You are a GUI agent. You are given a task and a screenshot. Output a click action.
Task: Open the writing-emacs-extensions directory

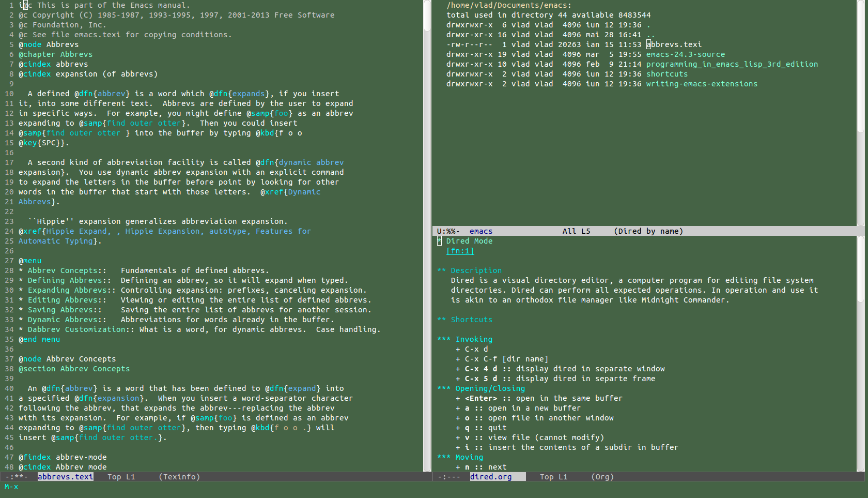tap(702, 84)
